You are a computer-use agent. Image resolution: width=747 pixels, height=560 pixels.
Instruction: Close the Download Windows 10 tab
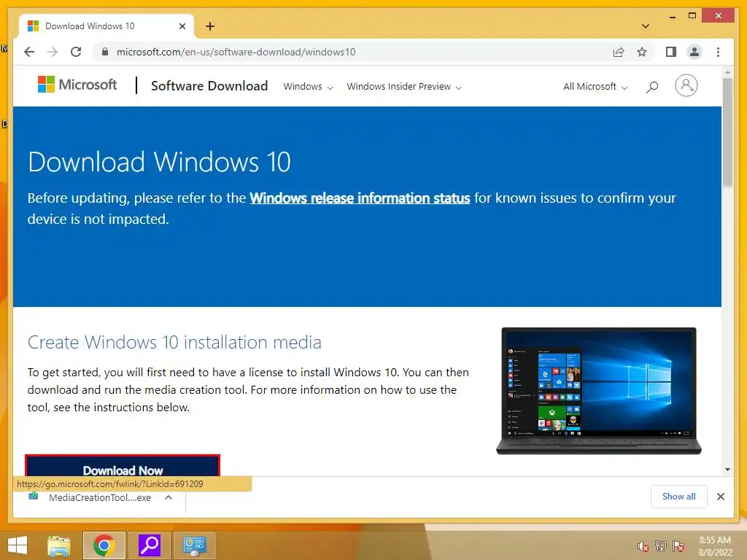point(182,26)
